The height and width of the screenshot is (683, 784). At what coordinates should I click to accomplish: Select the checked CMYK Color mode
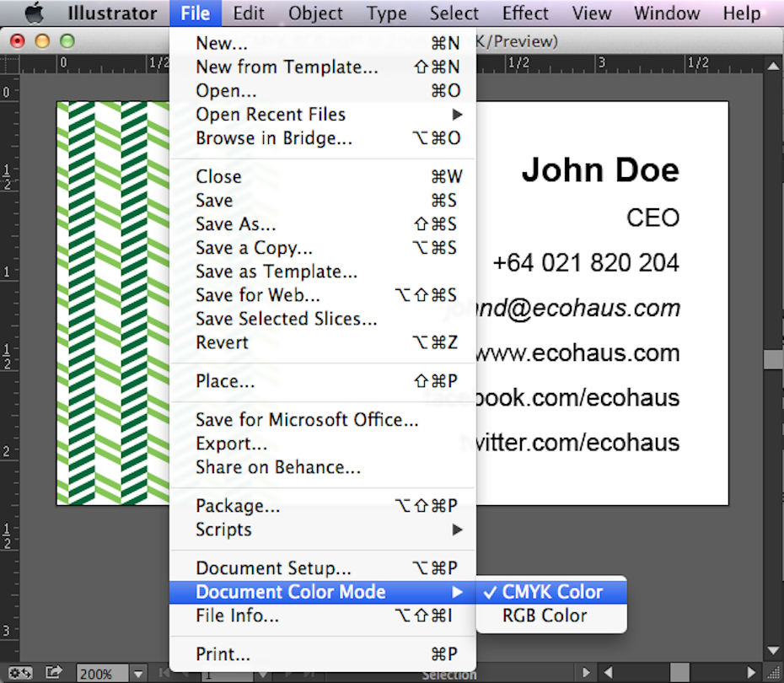coord(552,592)
